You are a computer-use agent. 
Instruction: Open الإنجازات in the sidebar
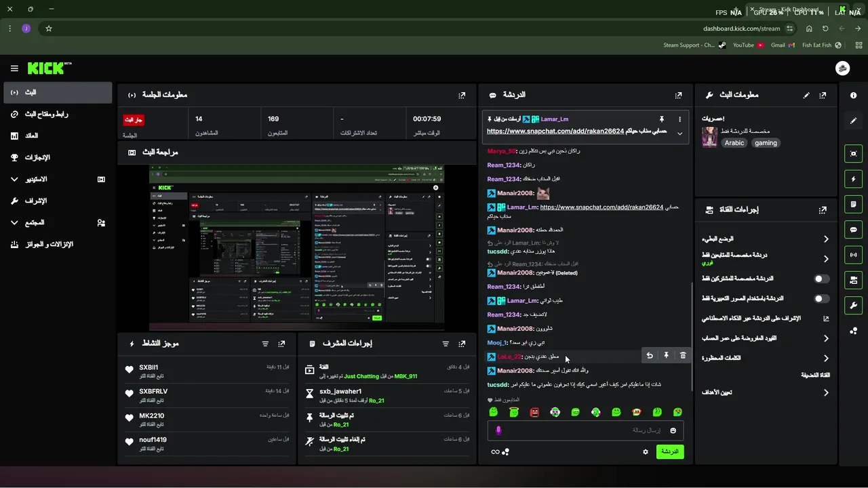[x=58, y=157]
